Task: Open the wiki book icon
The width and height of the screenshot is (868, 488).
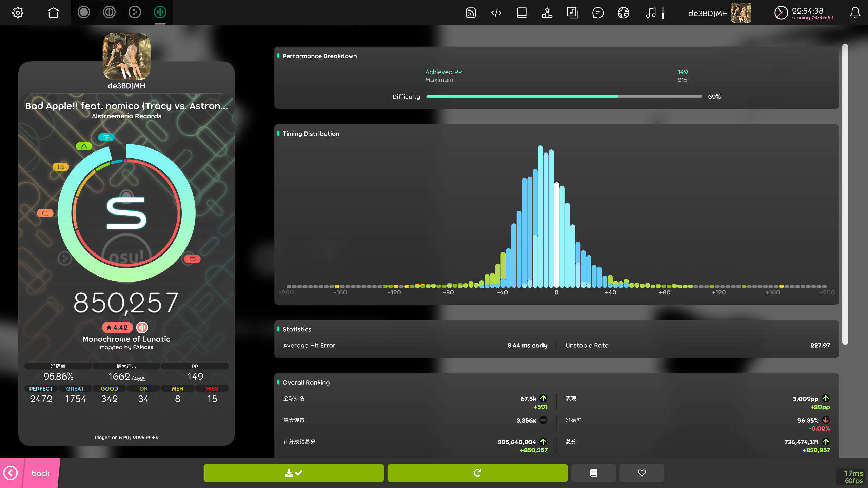Action: pyautogui.click(x=522, y=13)
